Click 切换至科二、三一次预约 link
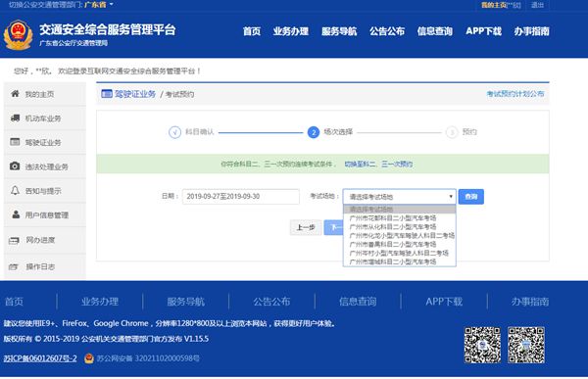Viewport: 588px width, 379px height. tap(378, 164)
